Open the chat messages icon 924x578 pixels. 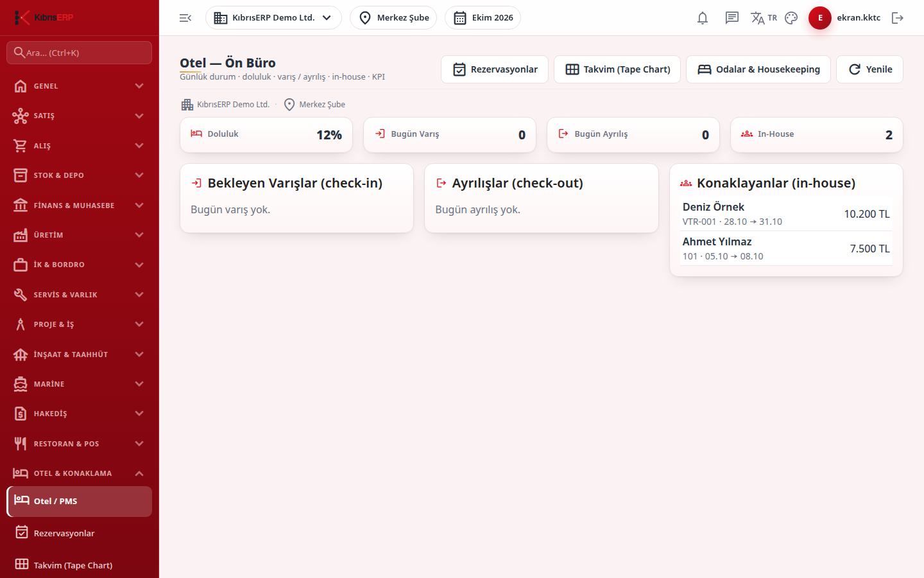coord(732,18)
